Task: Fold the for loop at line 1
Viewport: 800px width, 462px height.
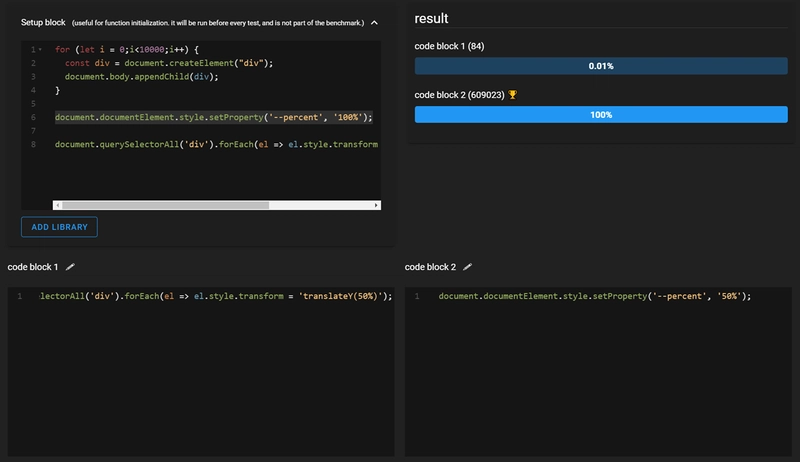Action: [40, 49]
